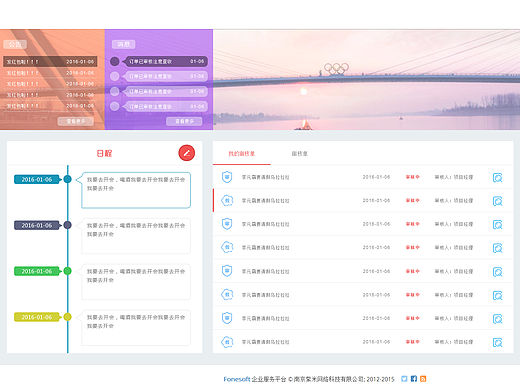Screen dimensions: 520x390
Task: Open the view-details magnifier icon in the first request row
Action: click(x=497, y=177)
